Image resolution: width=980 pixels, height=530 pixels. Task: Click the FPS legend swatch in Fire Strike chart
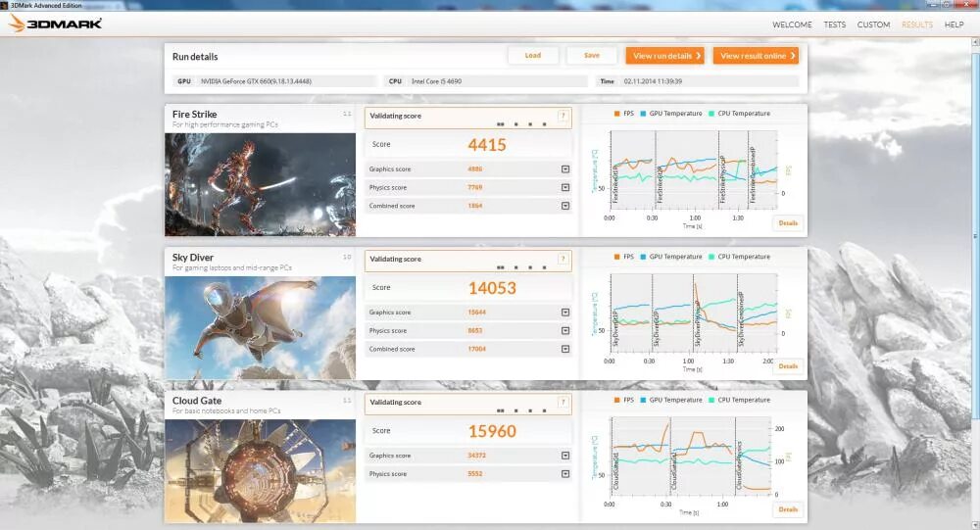616,114
